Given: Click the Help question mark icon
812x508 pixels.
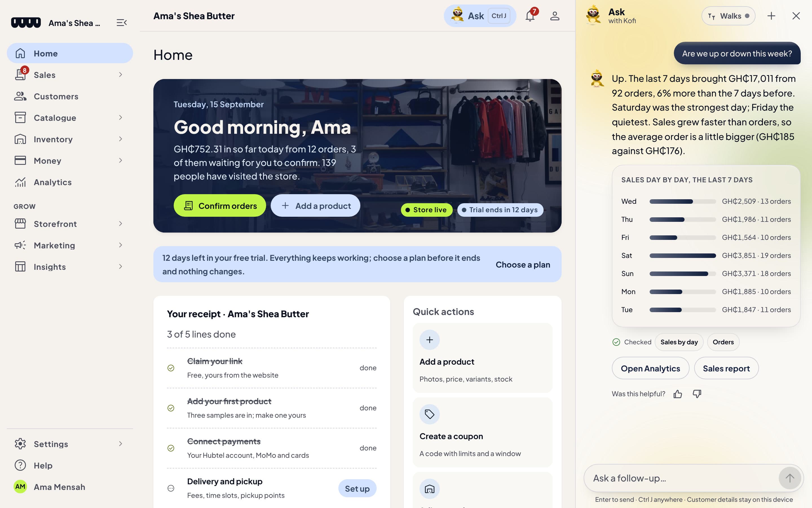Looking at the screenshot, I should click(x=20, y=465).
